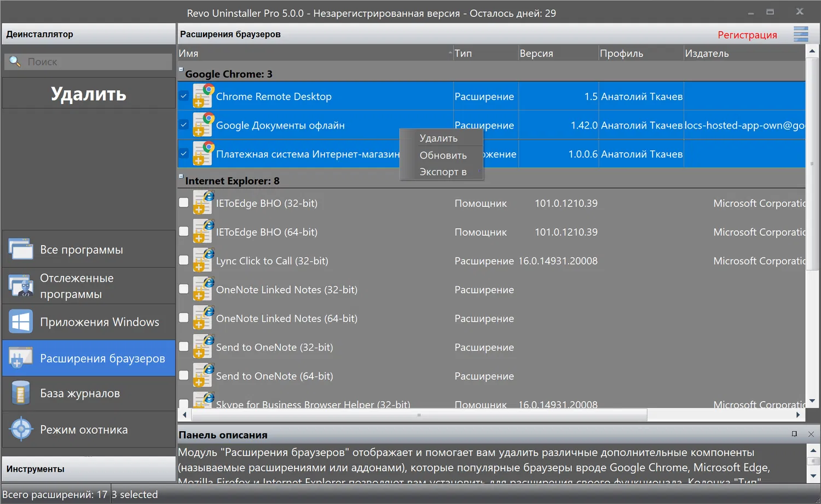The image size is (821, 504).
Task: Check the Lync Click to Call checkbox
Action: point(184,260)
